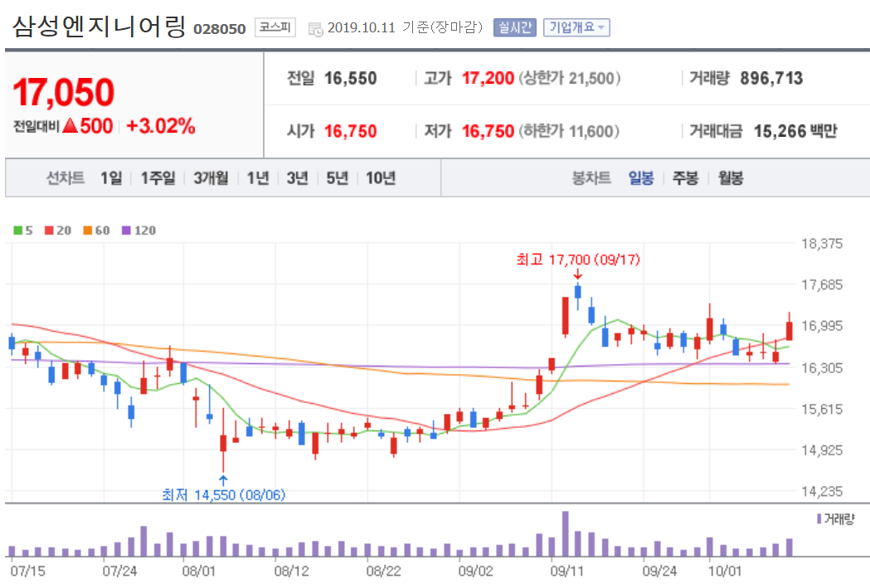Click the 하한가 11,600 text
The height and width of the screenshot is (588, 870).
pyautogui.click(x=569, y=132)
